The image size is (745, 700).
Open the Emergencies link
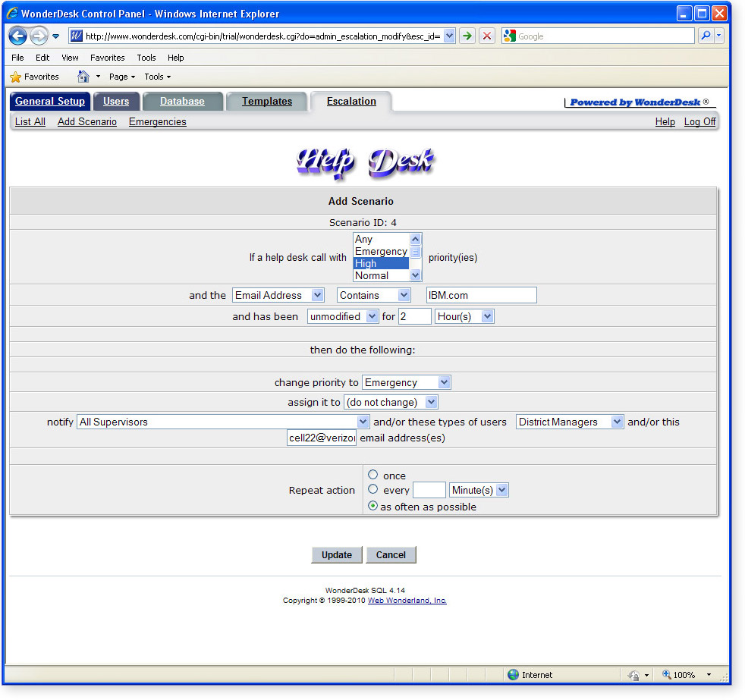click(x=158, y=121)
